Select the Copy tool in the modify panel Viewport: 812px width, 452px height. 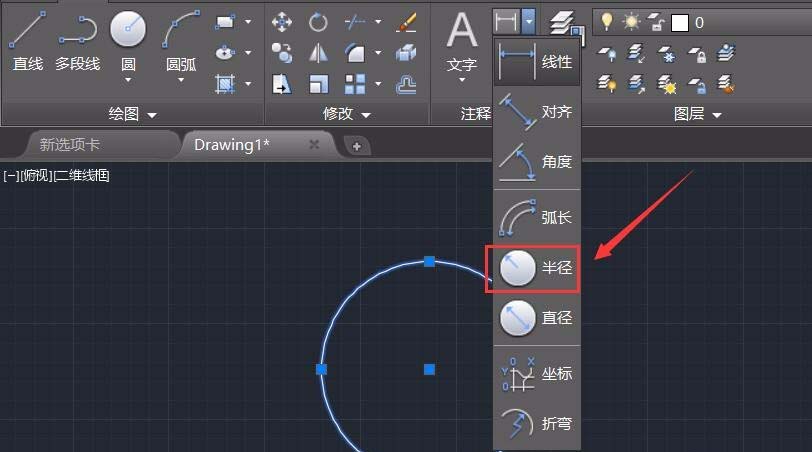282,52
